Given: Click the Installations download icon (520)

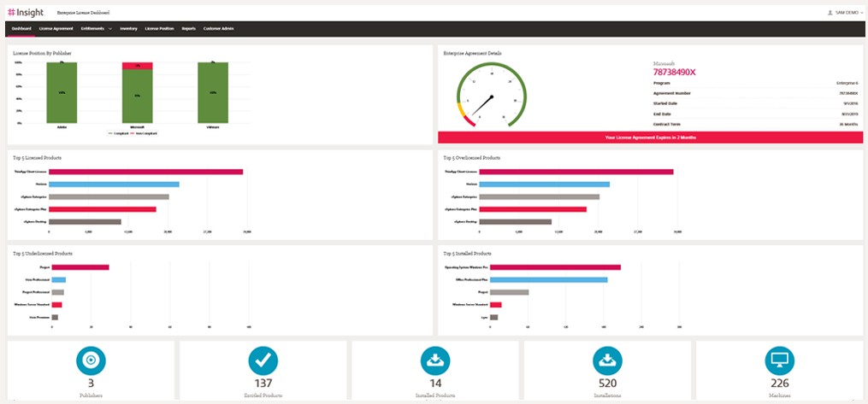Looking at the screenshot, I should point(607,360).
